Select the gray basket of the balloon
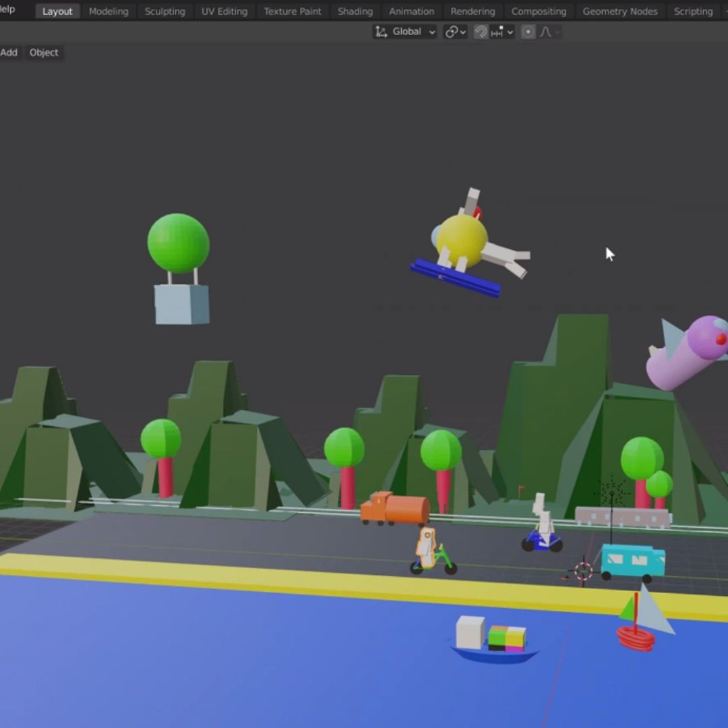The width and height of the screenshot is (728, 728). pyautogui.click(x=181, y=305)
